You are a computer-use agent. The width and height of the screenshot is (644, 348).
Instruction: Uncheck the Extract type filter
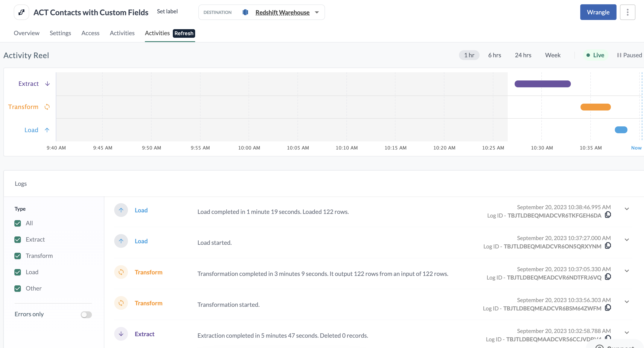[x=18, y=240]
